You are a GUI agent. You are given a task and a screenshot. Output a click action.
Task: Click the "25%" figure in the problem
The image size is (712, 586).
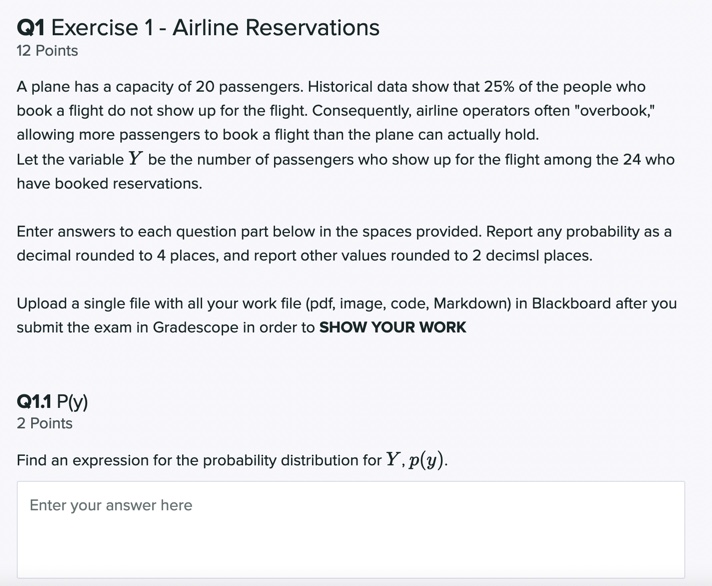click(501, 87)
